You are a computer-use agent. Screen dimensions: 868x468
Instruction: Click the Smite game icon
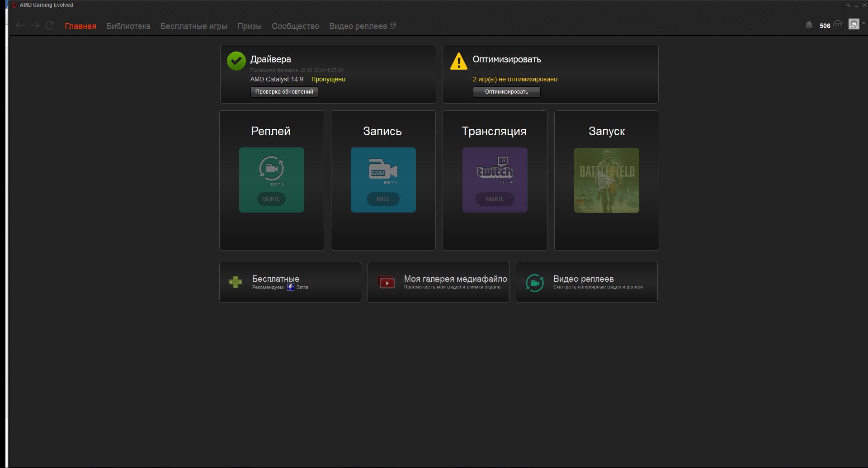coord(291,287)
